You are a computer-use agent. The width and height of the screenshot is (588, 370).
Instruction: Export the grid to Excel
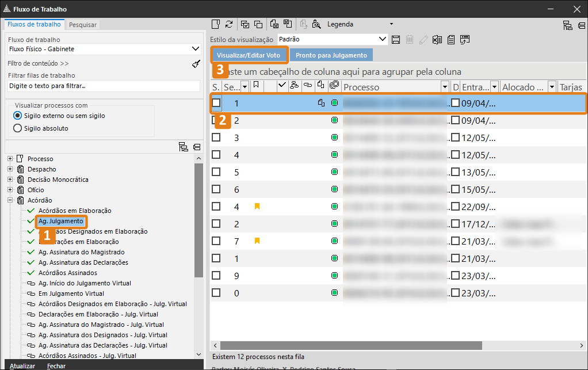click(x=437, y=40)
